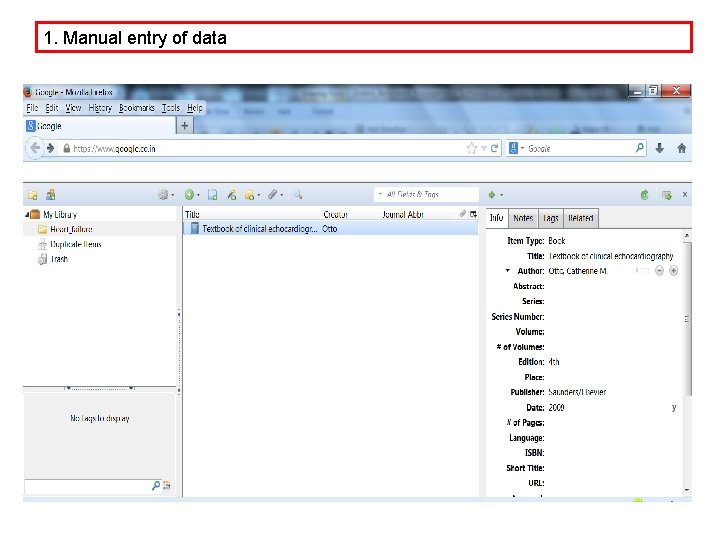
Task: Click the Firefox Forward arrow button
Action: click(51, 148)
